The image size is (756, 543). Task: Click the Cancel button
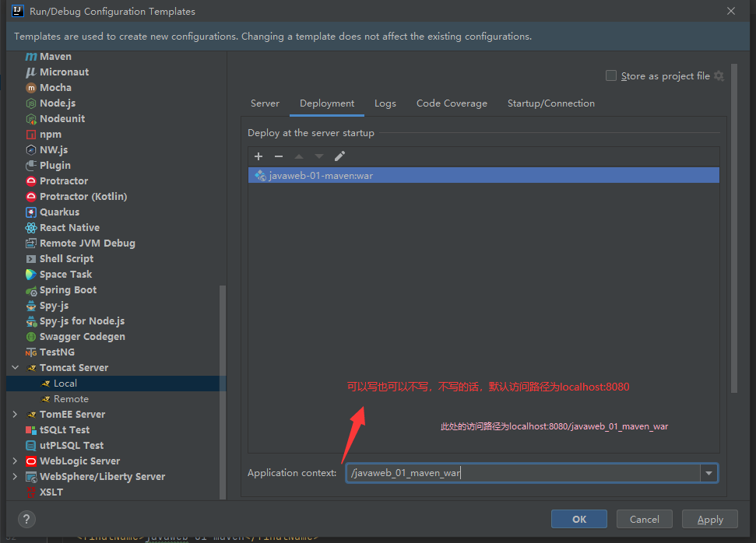tap(644, 519)
